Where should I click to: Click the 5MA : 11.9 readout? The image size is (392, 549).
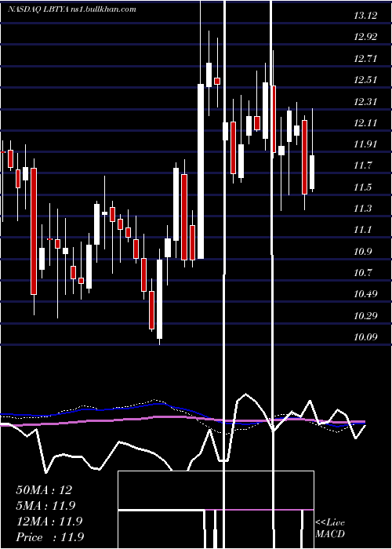tap(45, 506)
